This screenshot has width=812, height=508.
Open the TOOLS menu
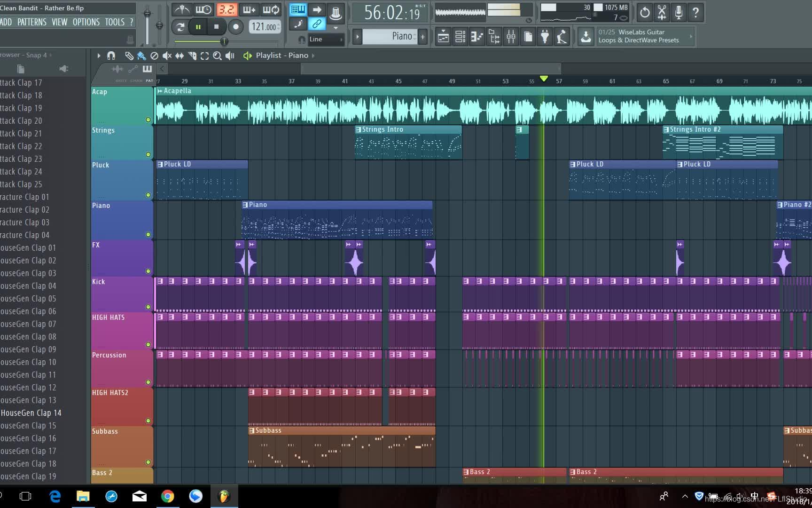click(115, 22)
